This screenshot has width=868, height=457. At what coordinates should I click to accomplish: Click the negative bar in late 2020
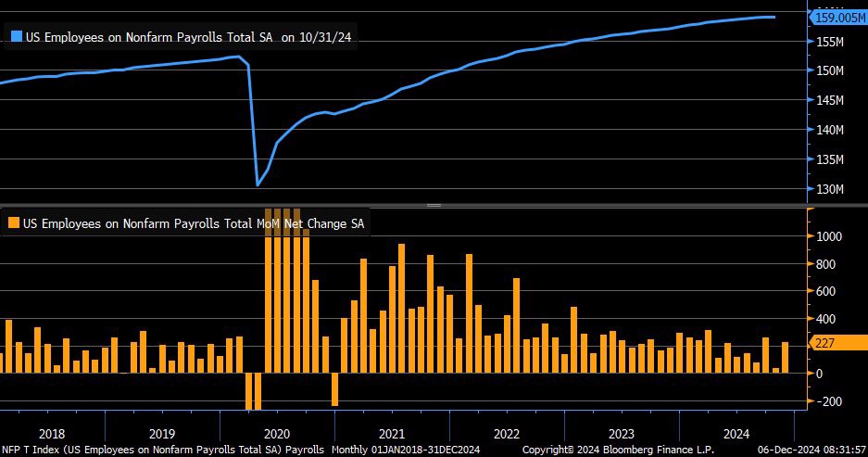[335, 389]
